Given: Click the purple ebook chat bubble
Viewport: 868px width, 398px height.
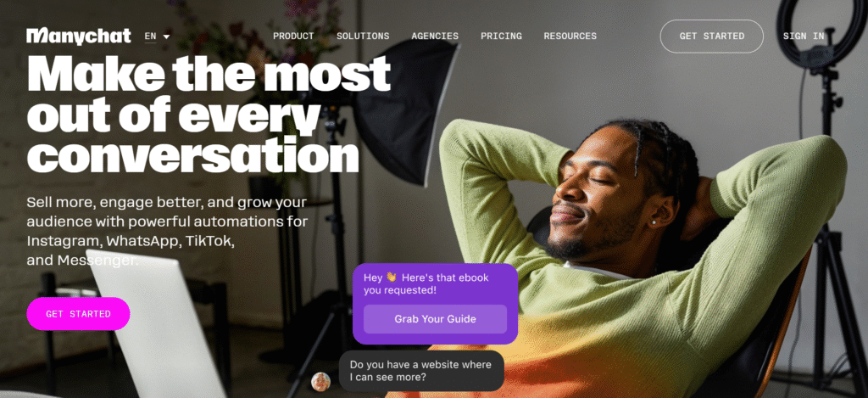Looking at the screenshot, I should tap(435, 304).
